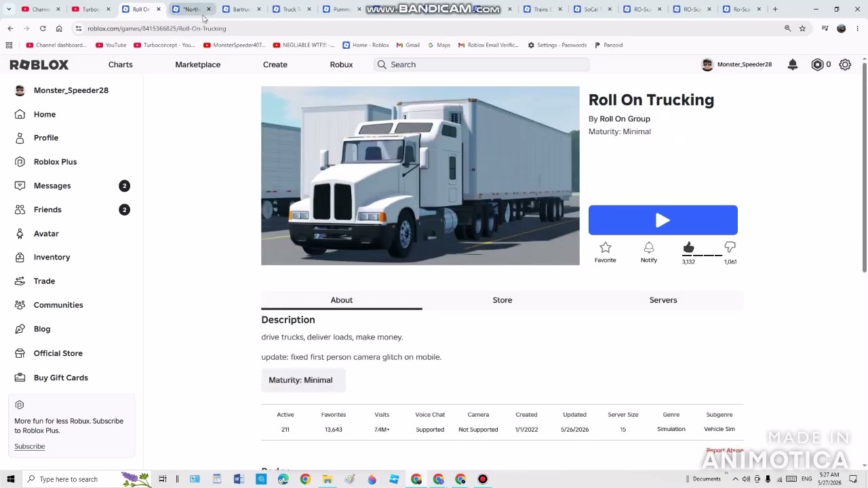Click the Bandicam record icon on taskbar
The width and height of the screenshot is (868, 488).
pos(483,479)
